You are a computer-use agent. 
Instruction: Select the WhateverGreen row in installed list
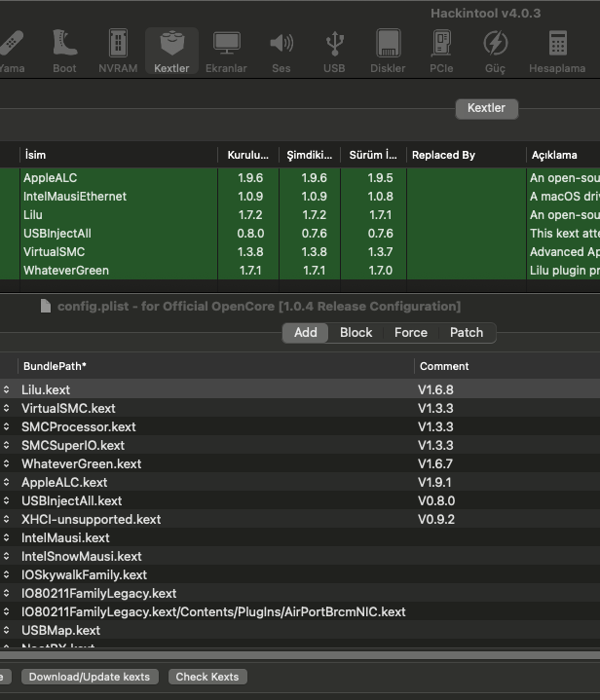click(66, 270)
